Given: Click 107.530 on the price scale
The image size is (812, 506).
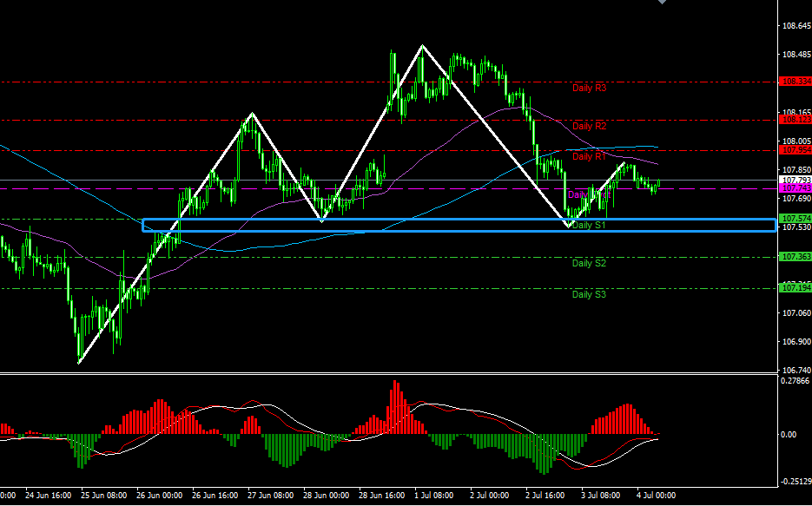Looking at the screenshot, I should tap(796, 227).
